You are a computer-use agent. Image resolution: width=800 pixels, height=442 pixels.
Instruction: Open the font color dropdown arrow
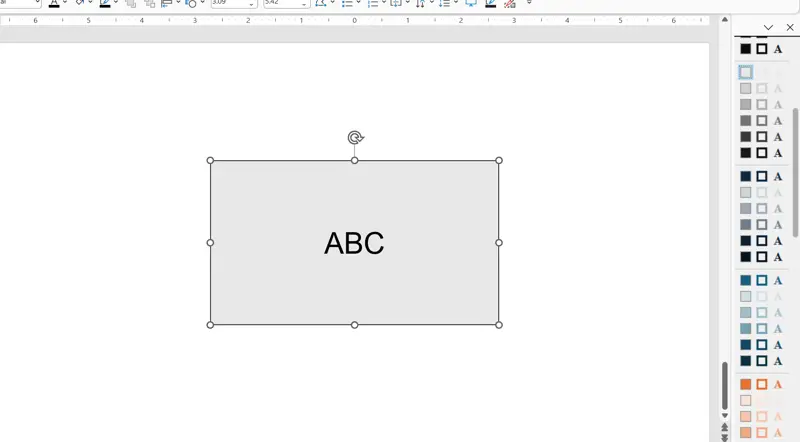tap(65, 3)
